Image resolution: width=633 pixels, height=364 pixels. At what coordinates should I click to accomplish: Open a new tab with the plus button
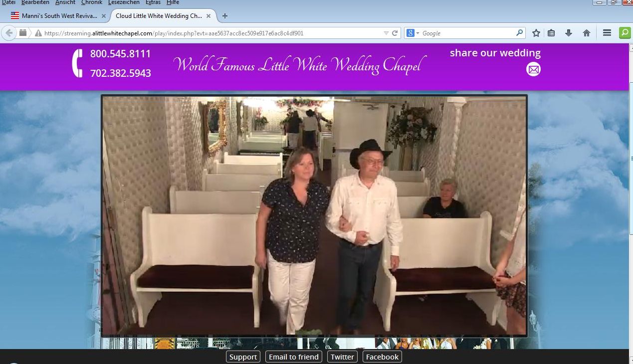(x=225, y=16)
